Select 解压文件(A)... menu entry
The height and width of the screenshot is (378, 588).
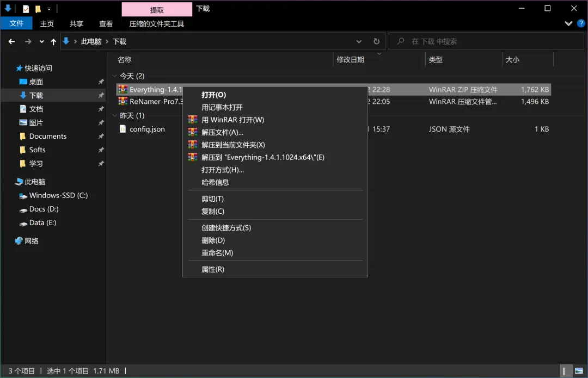[x=275, y=132]
